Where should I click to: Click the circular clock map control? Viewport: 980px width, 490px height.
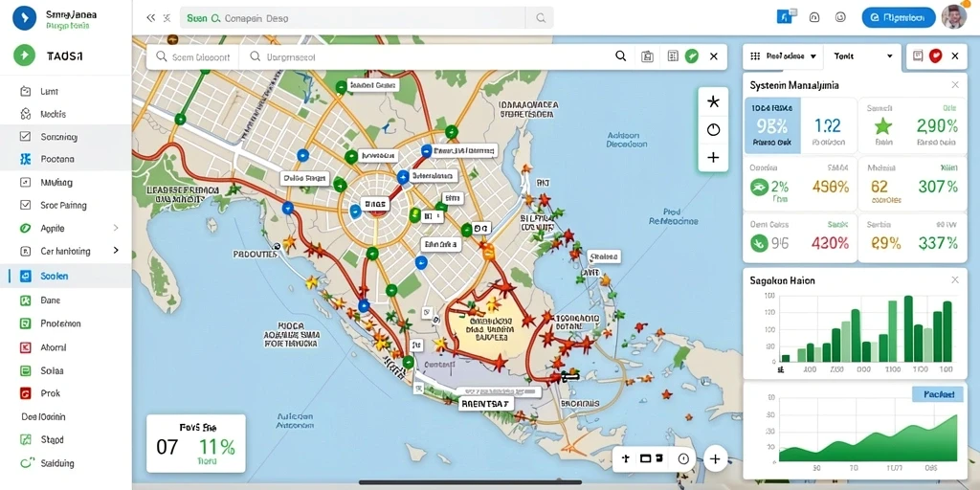[x=713, y=130]
